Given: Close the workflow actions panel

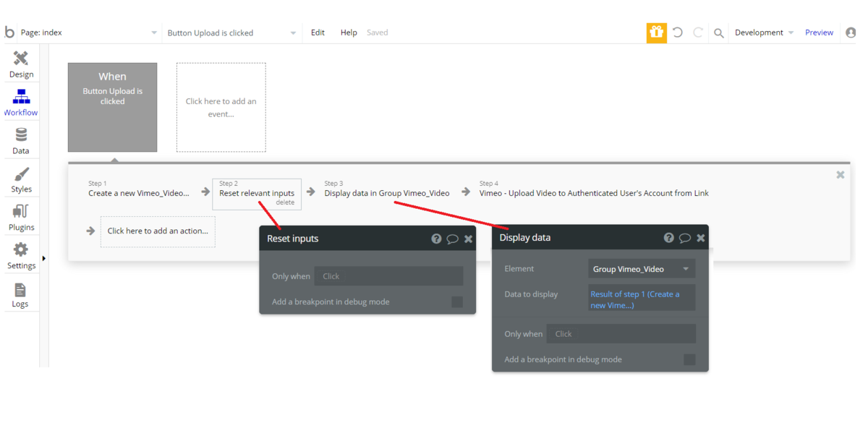Looking at the screenshot, I should (841, 175).
